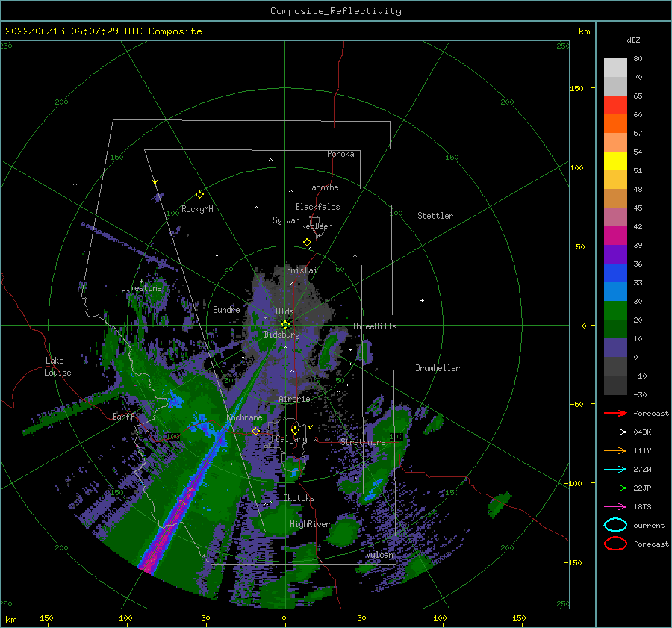Viewport: 672px width, 628px height.
Task: Click the Banff town label
Action: [x=123, y=416]
